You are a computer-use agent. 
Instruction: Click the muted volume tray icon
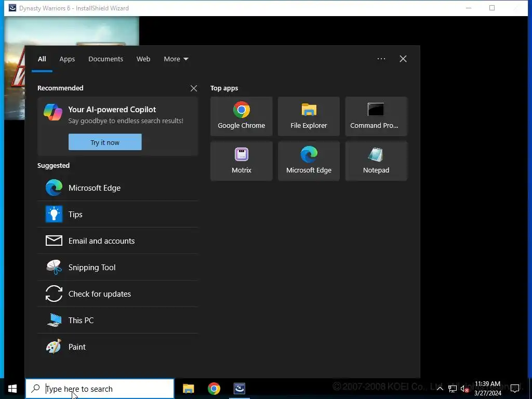pyautogui.click(x=464, y=389)
